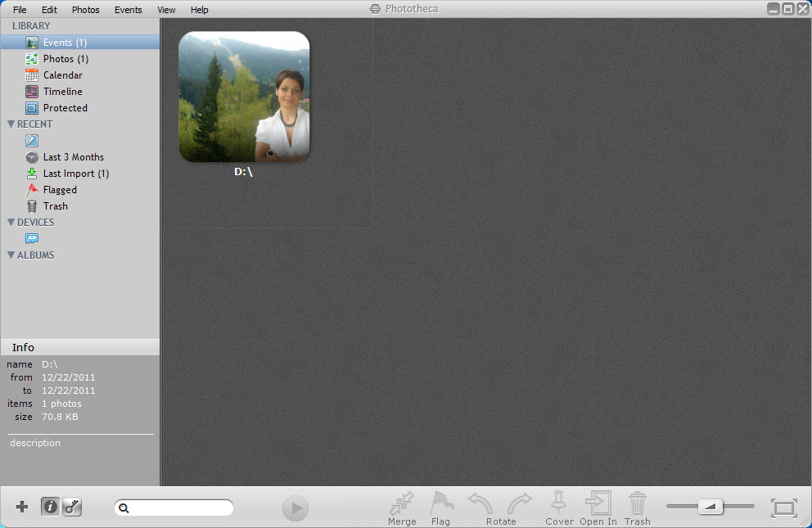Click the items value 1 photos
Image resolution: width=812 pixels, height=528 pixels.
coord(61,404)
